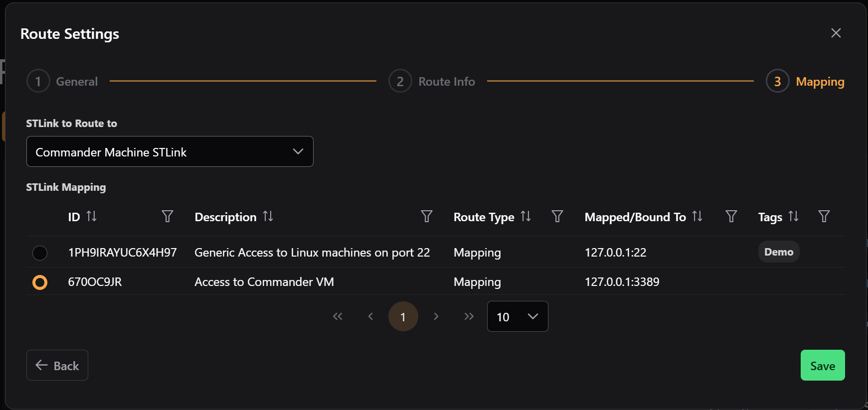Screen dimensions: 868x410
Task: Select step 3 Mapping
Action: click(805, 81)
